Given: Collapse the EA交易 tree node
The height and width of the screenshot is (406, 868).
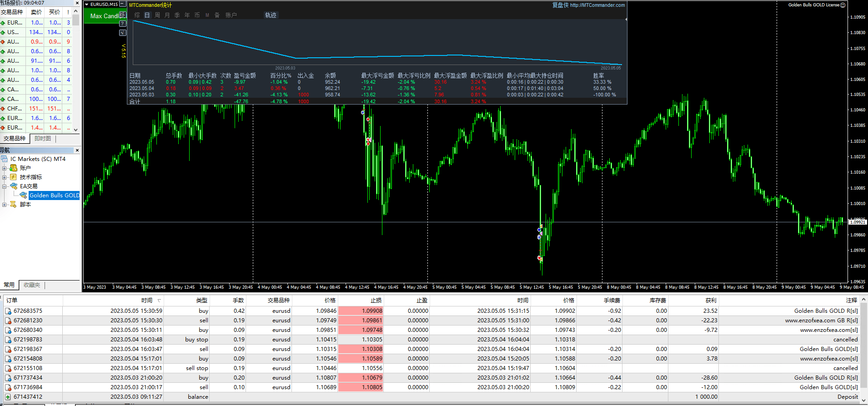Looking at the screenshot, I should point(5,186).
